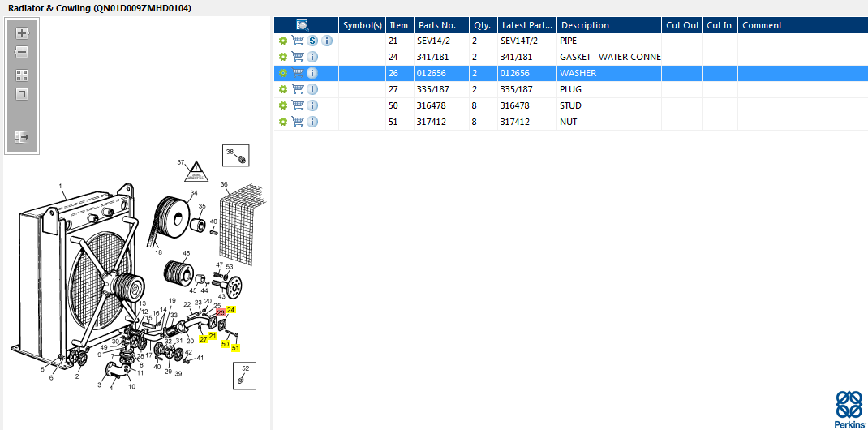Add PIPE SEV14/2 to shopping cart
The width and height of the screenshot is (868, 430).
click(x=298, y=41)
